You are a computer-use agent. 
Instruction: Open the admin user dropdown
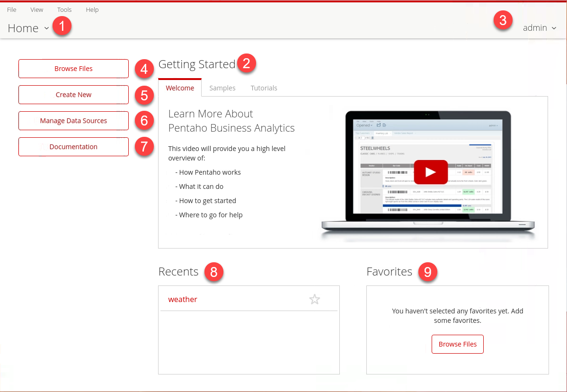click(540, 28)
